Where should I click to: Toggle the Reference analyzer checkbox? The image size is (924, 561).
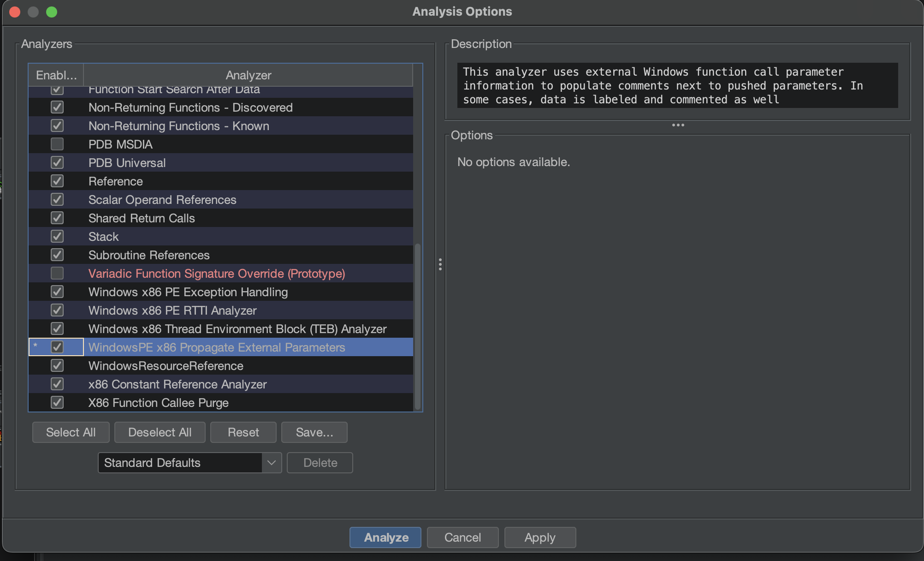click(x=57, y=181)
